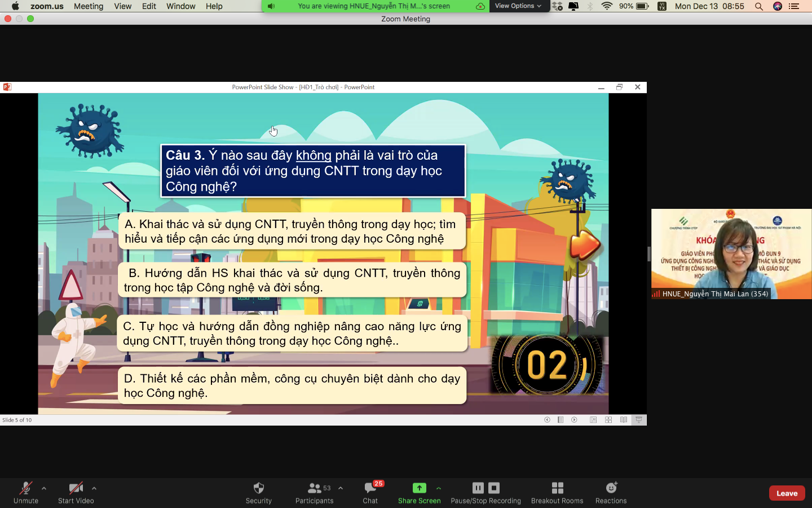
Task: Open the Window menu in menu bar
Action: [x=180, y=6]
